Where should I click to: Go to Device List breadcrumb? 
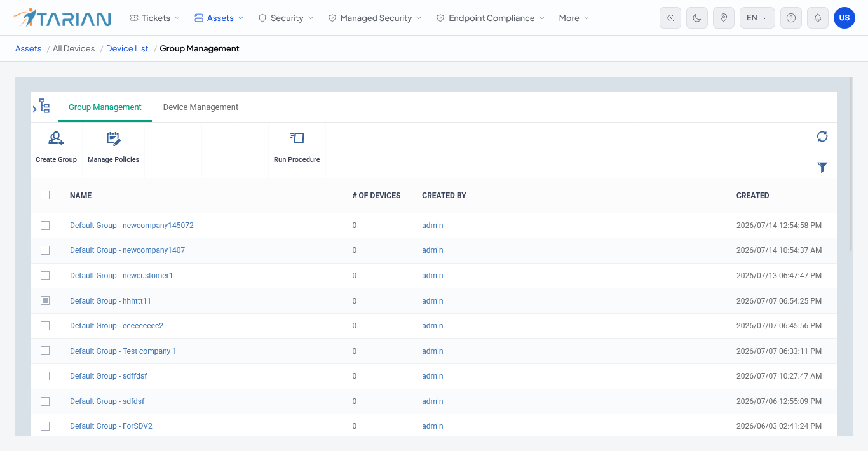pyautogui.click(x=127, y=48)
